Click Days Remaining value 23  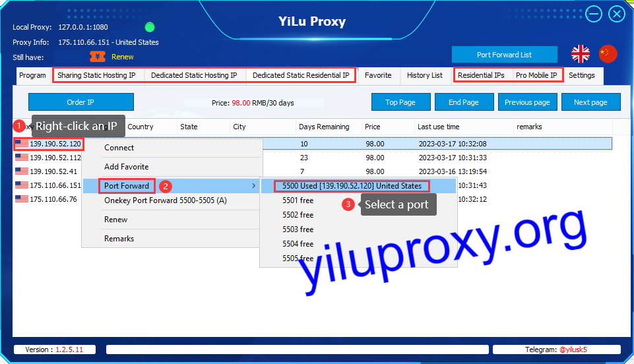(304, 158)
